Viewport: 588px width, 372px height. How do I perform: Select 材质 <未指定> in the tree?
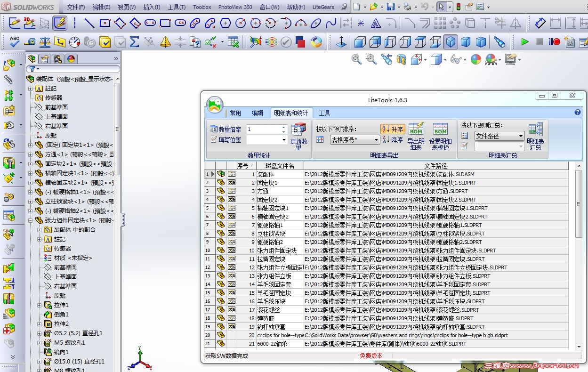[73, 258]
